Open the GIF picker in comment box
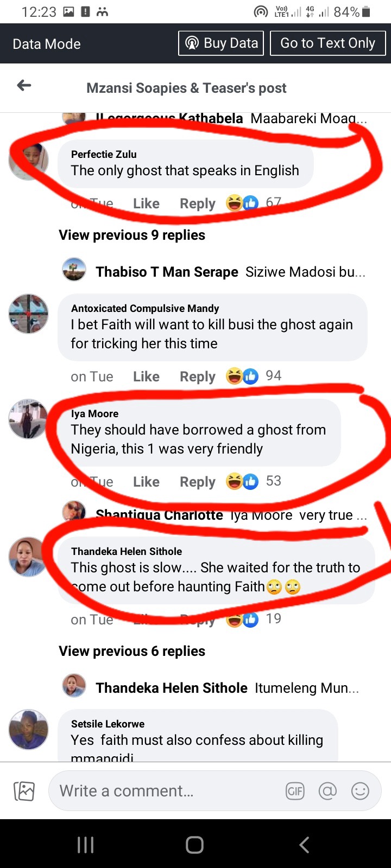This screenshot has height=868, width=391. click(x=295, y=792)
